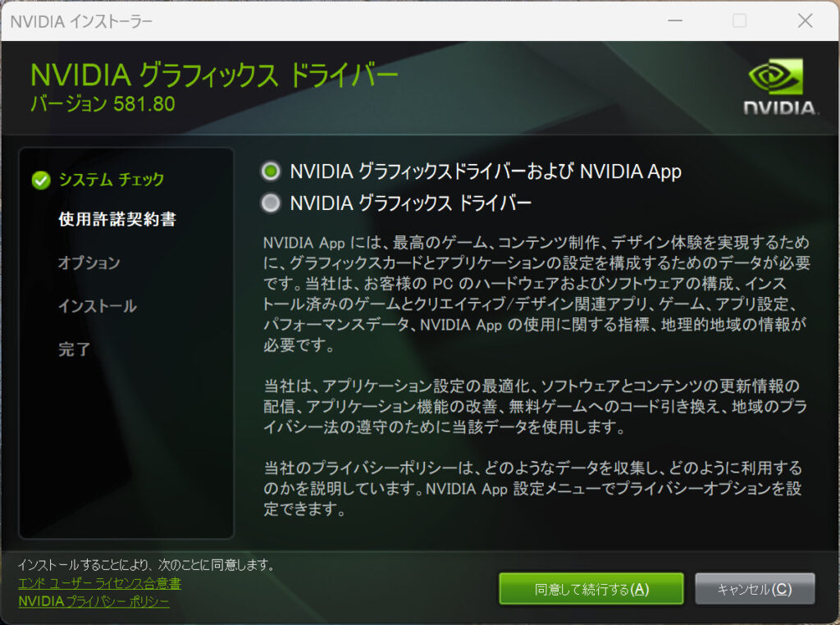Close the NVIDIA インストーラー window
Screen dimensions: 840x625
805,21
